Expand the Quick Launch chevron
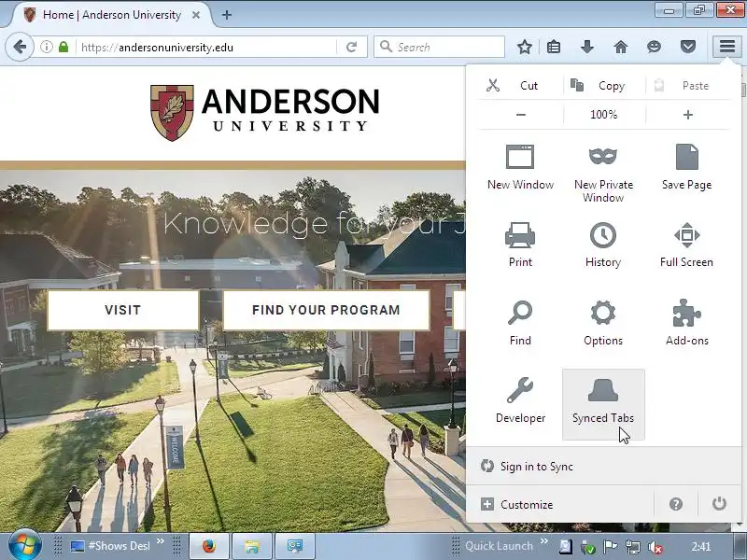Image resolution: width=747 pixels, height=560 pixels. tap(544, 541)
